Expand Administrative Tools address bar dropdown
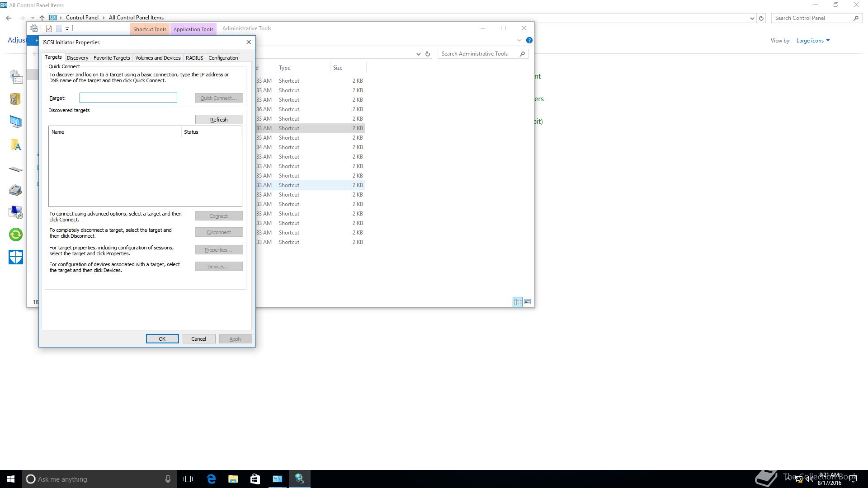The height and width of the screenshot is (488, 868). (418, 54)
